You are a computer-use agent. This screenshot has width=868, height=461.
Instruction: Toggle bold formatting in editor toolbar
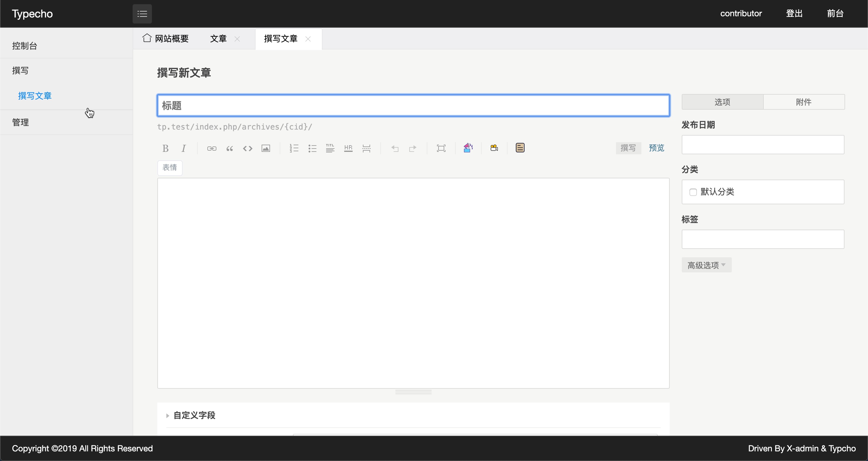click(165, 148)
